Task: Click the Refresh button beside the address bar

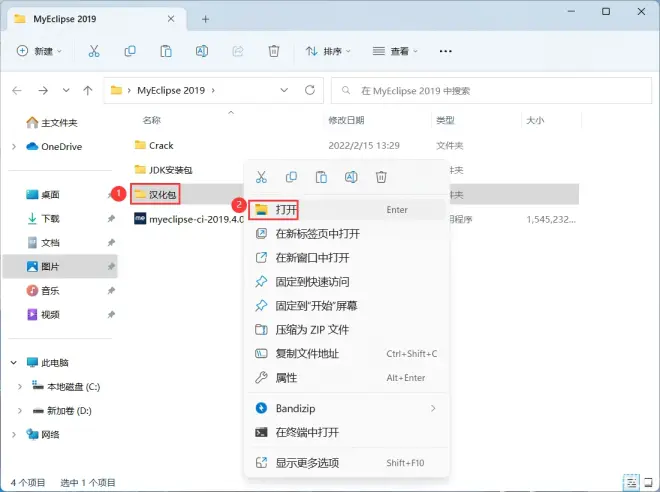Action: pyautogui.click(x=310, y=90)
